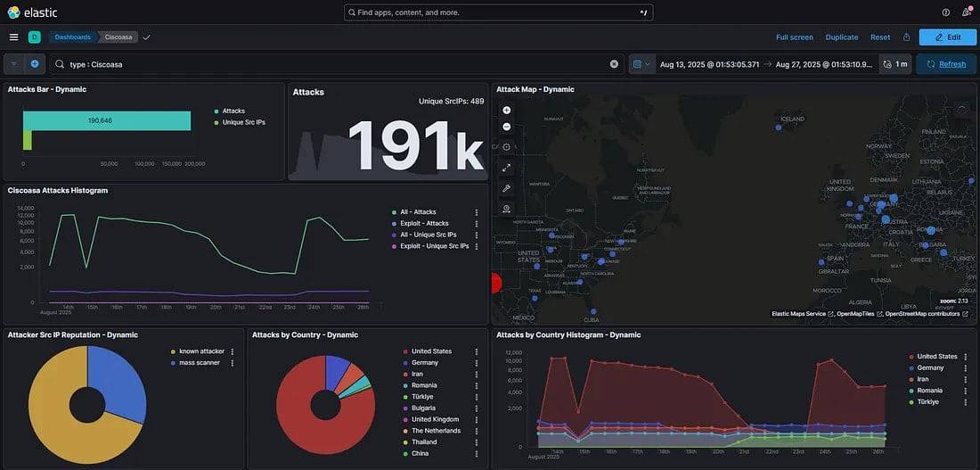Click the share dashboard icon
This screenshot has height=470, width=980.
point(906,37)
